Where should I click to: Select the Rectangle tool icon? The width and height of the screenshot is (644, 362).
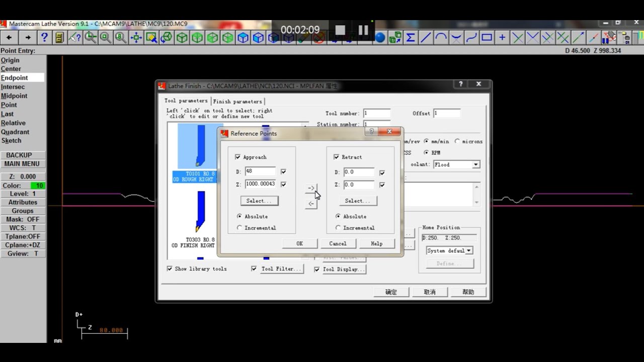(x=487, y=37)
